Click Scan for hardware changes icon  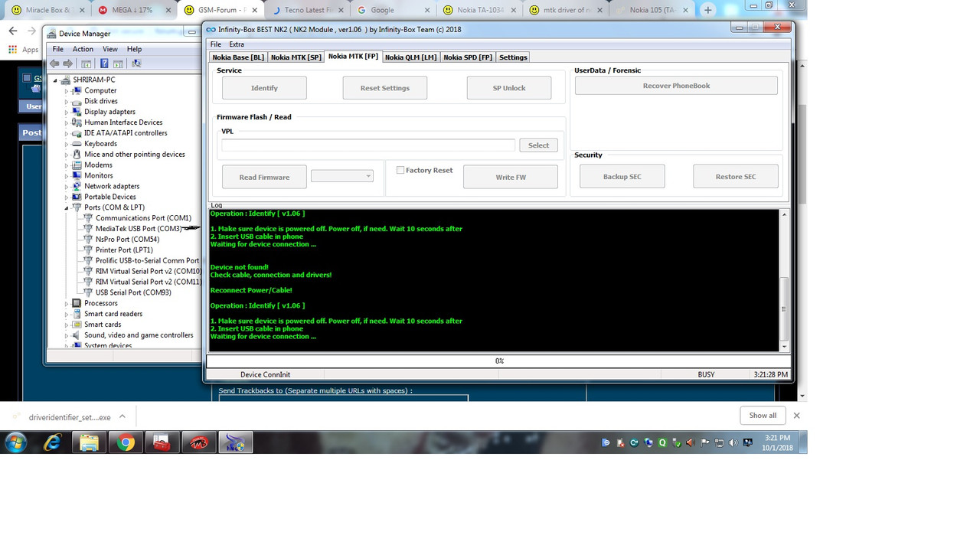136,64
